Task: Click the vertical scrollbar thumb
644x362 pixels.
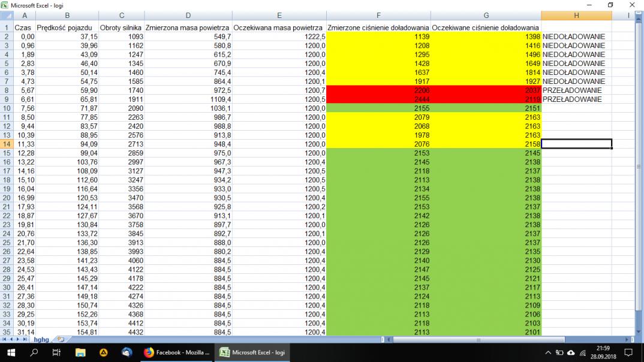Action: pos(639,167)
